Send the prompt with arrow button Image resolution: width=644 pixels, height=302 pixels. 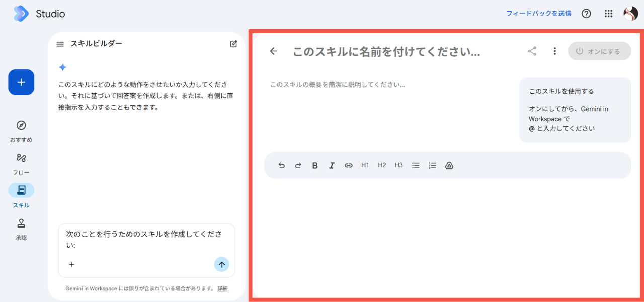click(x=222, y=264)
